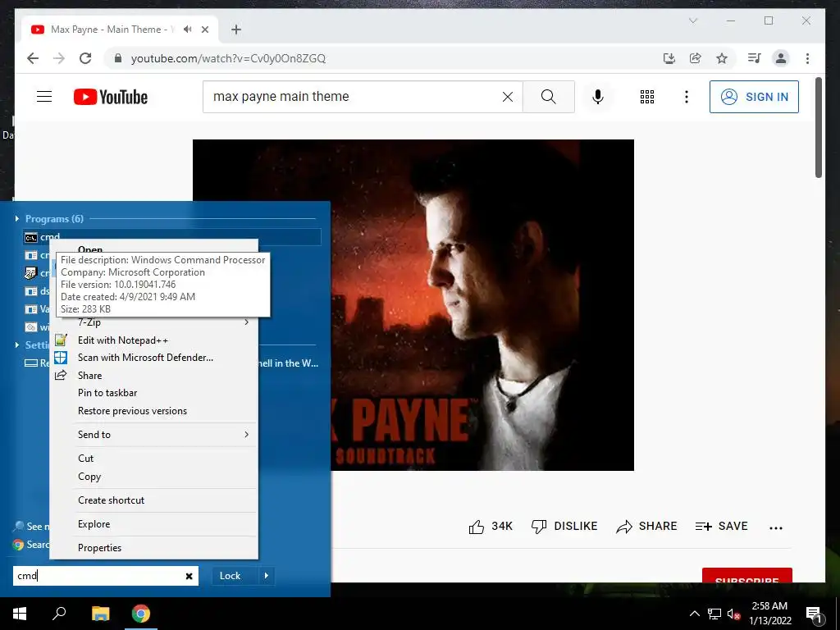This screenshot has height=630, width=840.
Task: Open Chrome profile avatar
Action: coord(781,58)
